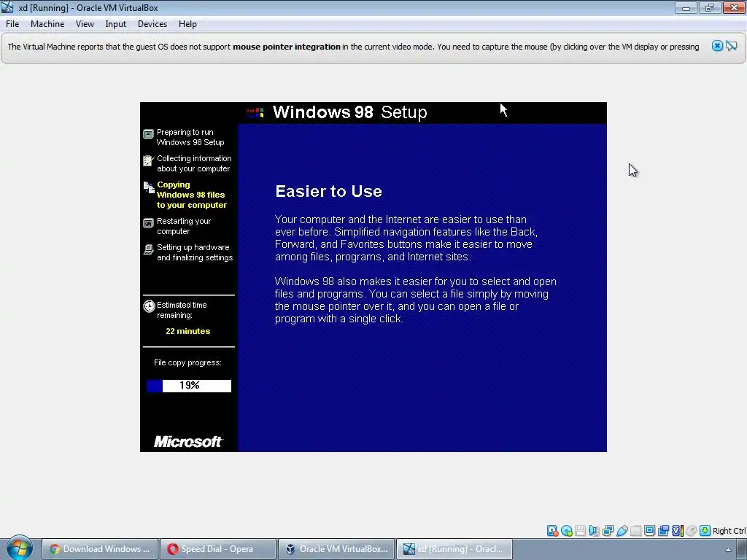The height and width of the screenshot is (560, 747).
Task: Click the 'Collecting information about your computer' step
Action: tap(194, 163)
